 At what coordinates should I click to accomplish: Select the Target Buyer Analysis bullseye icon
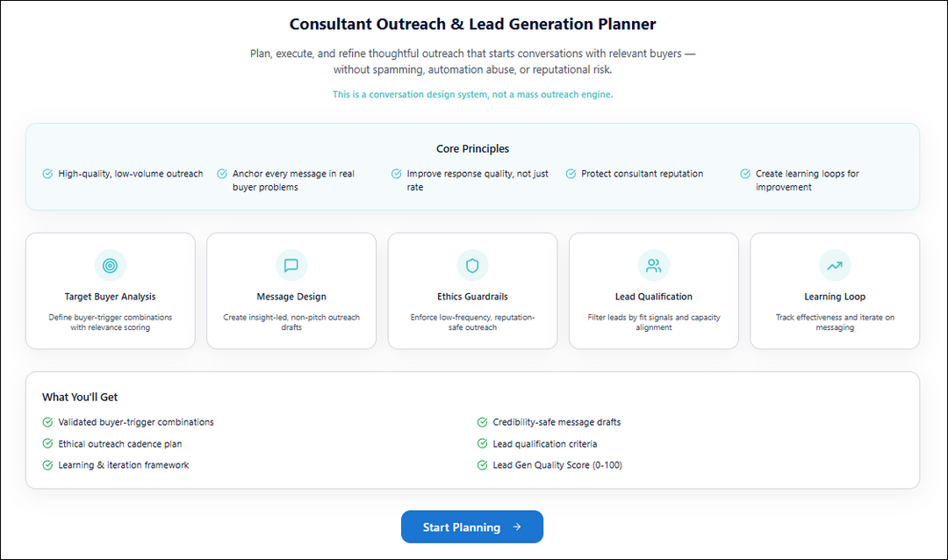pos(110,265)
